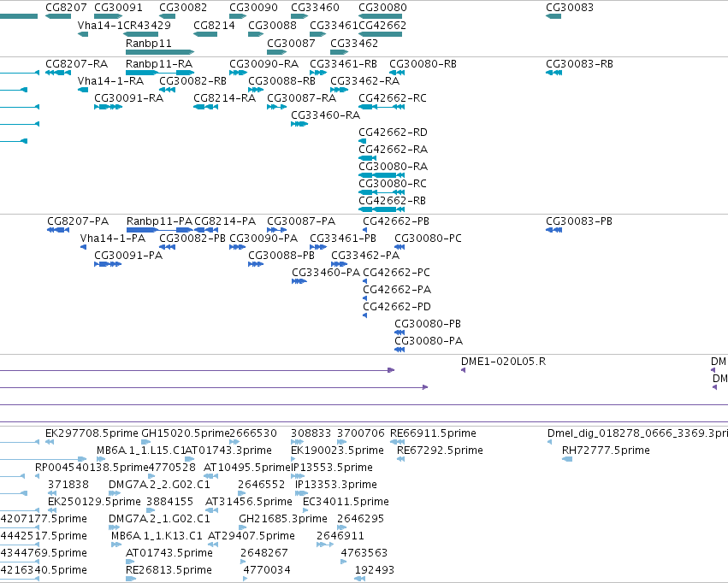728x583 pixels.
Task: Click protein label CG30091-PA
Action: pos(128,256)
